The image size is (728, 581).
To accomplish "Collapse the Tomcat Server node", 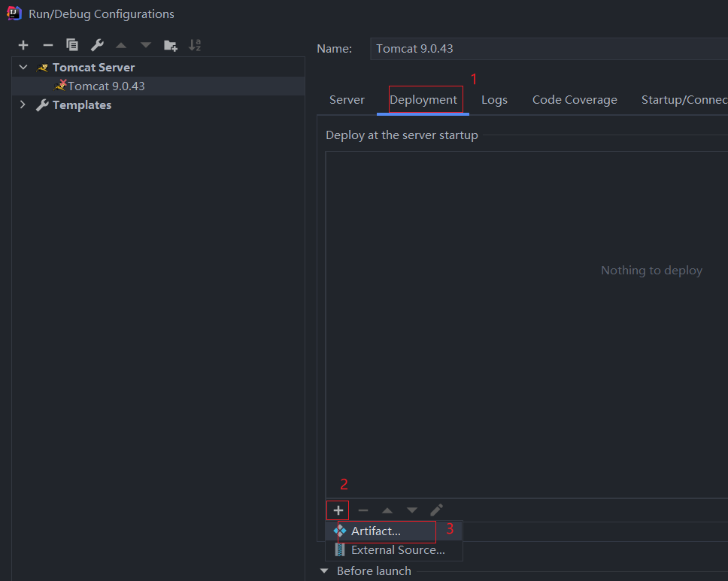I will pos(23,68).
